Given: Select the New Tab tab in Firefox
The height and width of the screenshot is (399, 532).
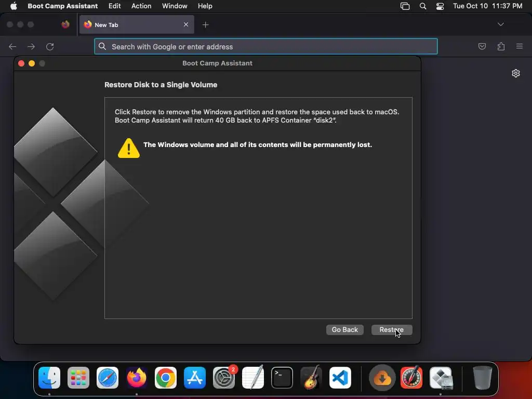Looking at the screenshot, I should 137,24.
